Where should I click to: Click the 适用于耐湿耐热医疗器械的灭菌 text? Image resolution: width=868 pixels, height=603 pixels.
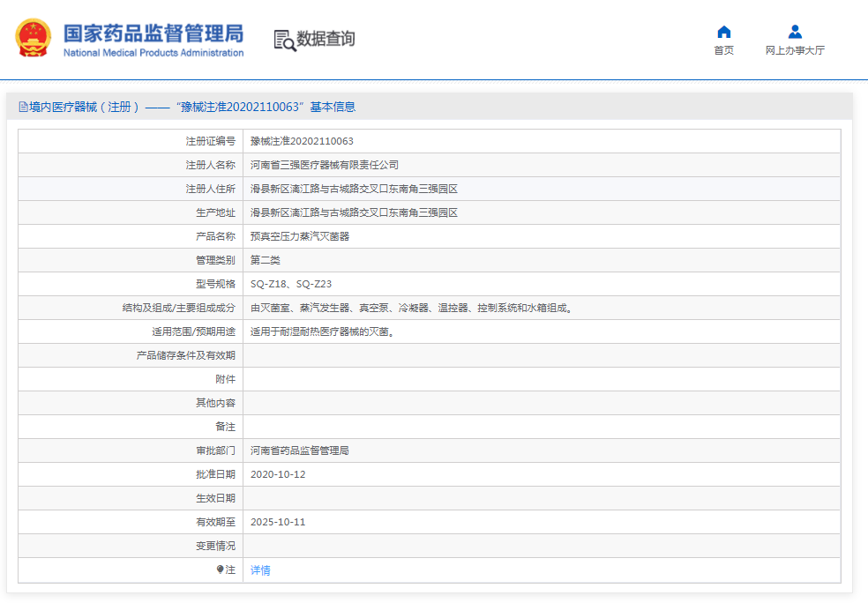[x=321, y=331]
